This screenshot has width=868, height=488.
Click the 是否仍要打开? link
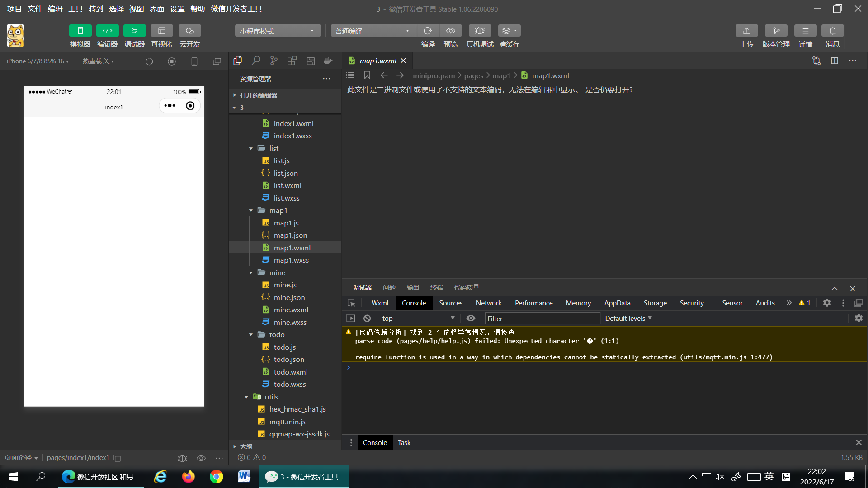pyautogui.click(x=609, y=90)
